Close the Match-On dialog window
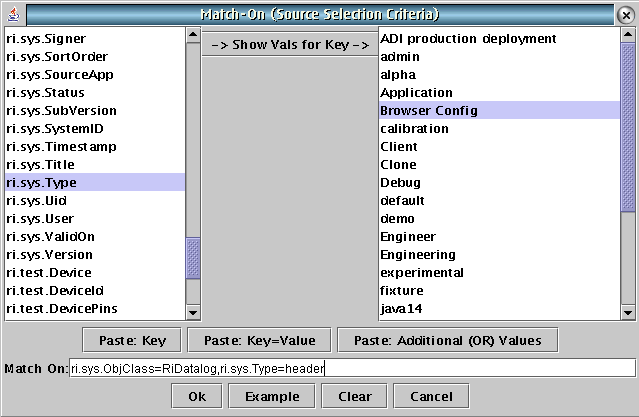639x417 pixels. click(626, 15)
